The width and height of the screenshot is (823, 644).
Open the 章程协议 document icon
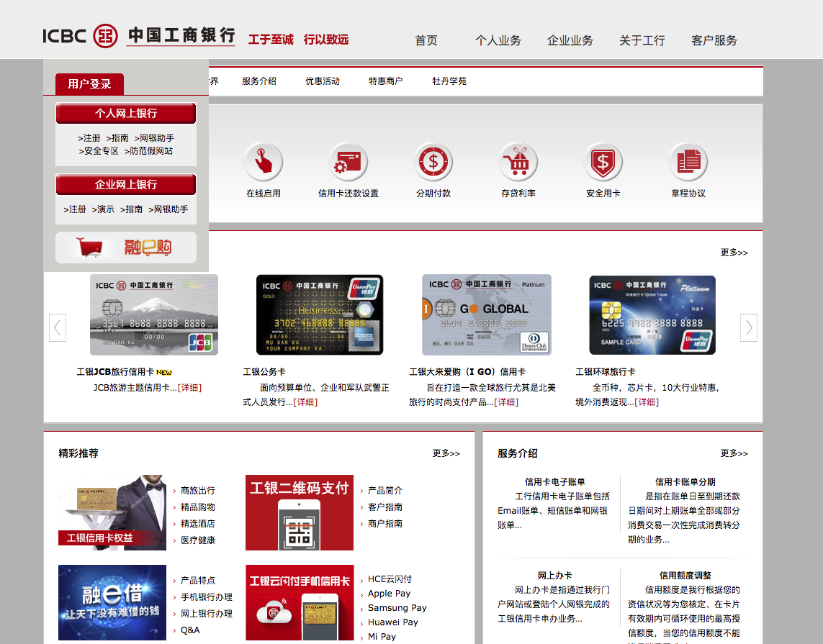point(688,161)
